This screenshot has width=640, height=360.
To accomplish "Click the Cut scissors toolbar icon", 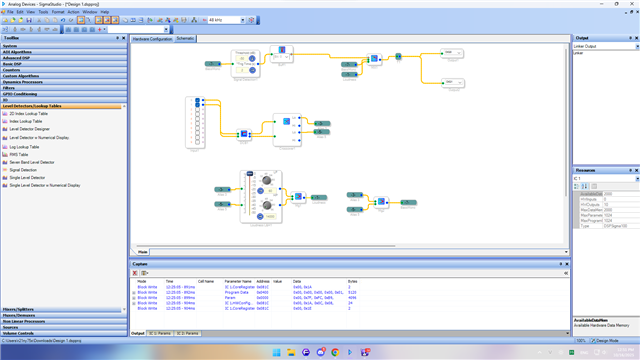I will tap(39, 20).
